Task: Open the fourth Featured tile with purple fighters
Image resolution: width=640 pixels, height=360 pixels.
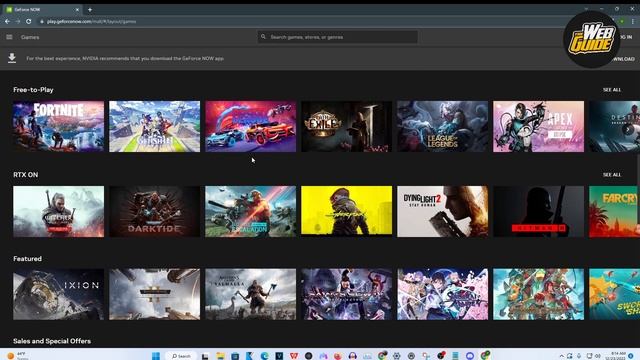Action: (347, 294)
